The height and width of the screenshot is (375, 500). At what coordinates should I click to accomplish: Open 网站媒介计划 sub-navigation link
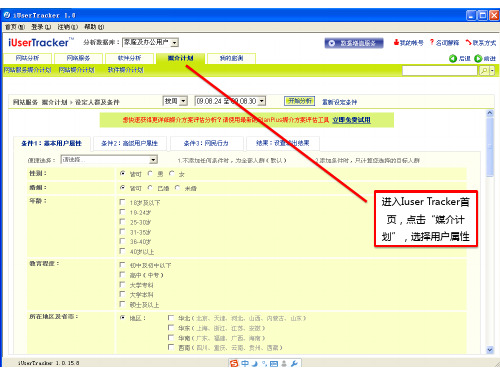click(x=76, y=70)
